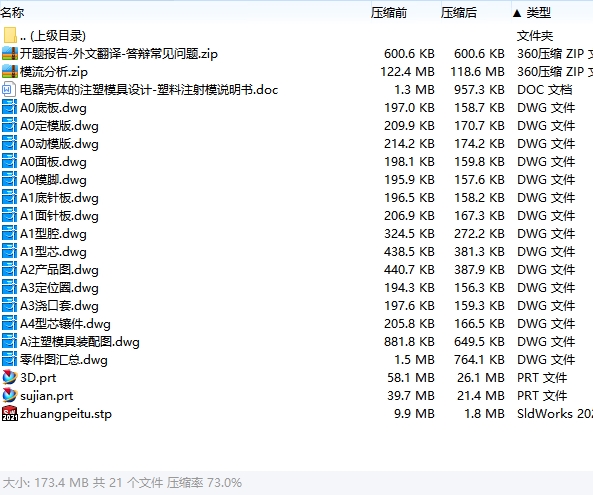Click the PRT icon next to sujian.prt
Screen dimensions: 593x495
tap(9, 396)
